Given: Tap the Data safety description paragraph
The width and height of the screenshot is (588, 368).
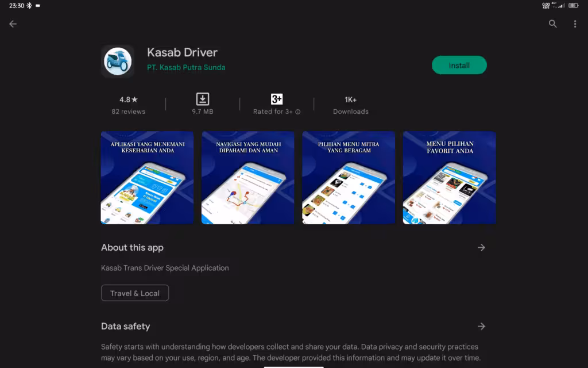Looking at the screenshot, I should (291, 352).
